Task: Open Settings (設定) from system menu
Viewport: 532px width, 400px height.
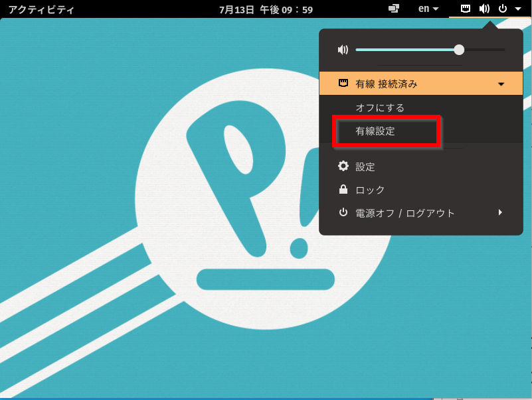Action: pos(420,167)
